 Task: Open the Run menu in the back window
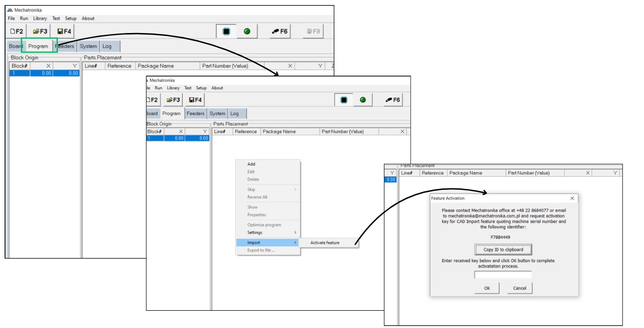(x=24, y=18)
